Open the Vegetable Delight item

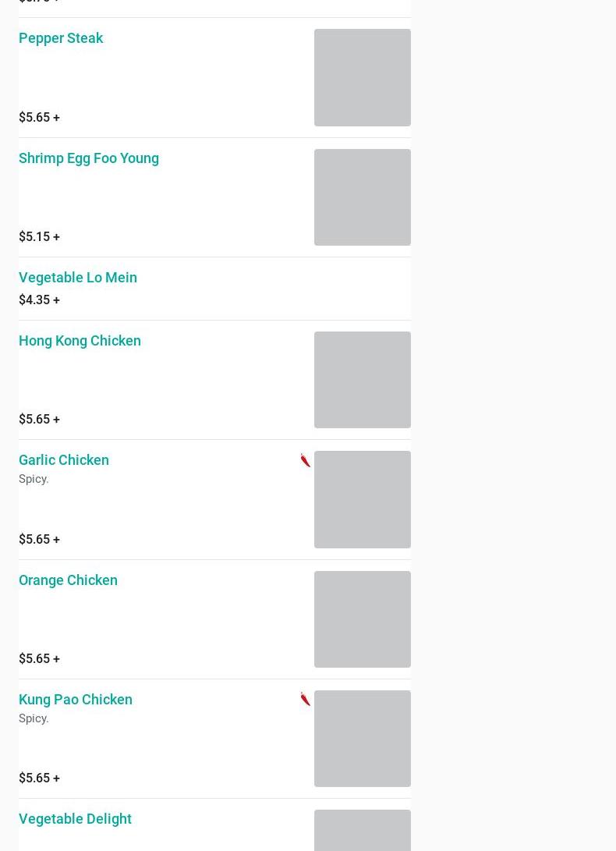tap(75, 819)
